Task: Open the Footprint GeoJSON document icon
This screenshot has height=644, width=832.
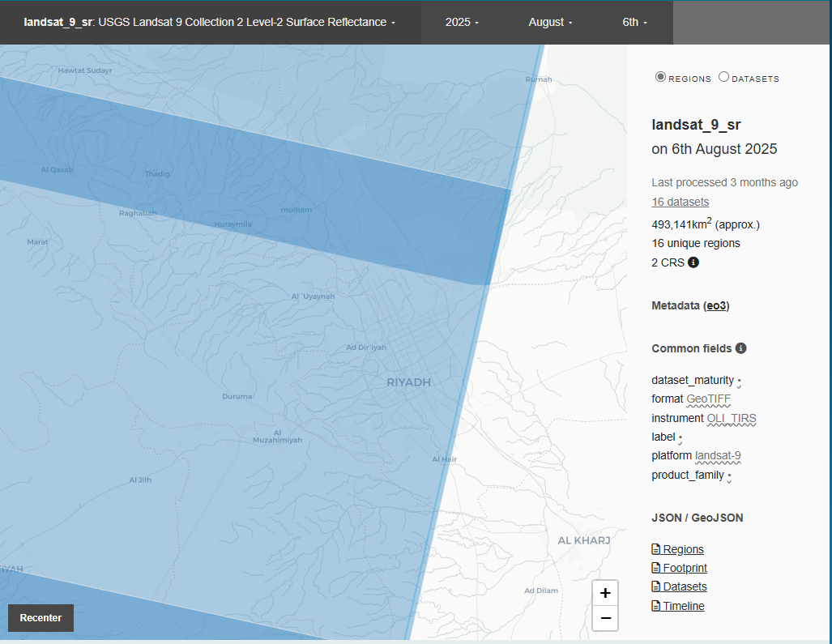Action: pyautogui.click(x=655, y=567)
